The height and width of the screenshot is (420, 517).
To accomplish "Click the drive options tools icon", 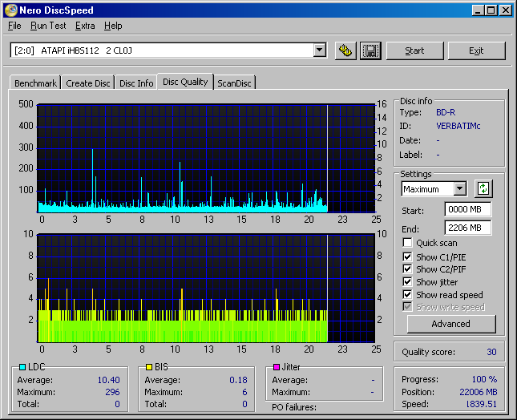I will point(345,50).
